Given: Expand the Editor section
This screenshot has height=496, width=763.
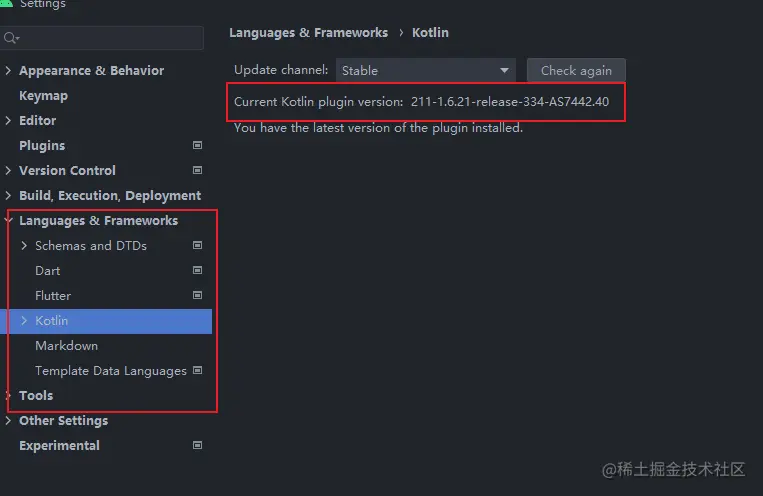Looking at the screenshot, I should point(8,120).
